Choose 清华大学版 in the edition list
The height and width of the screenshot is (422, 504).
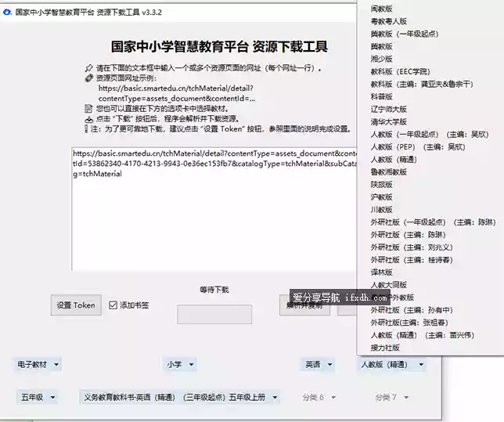pos(389,121)
